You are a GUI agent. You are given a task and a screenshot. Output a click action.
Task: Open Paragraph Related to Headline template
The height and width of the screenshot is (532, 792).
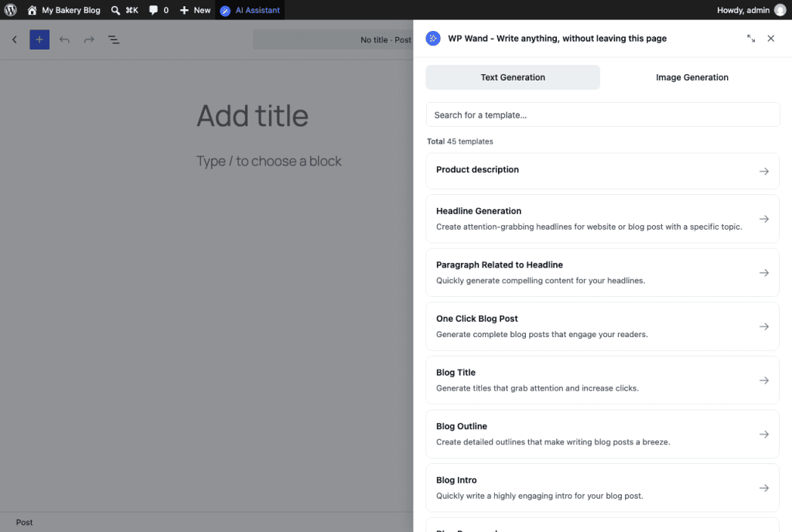(602, 272)
